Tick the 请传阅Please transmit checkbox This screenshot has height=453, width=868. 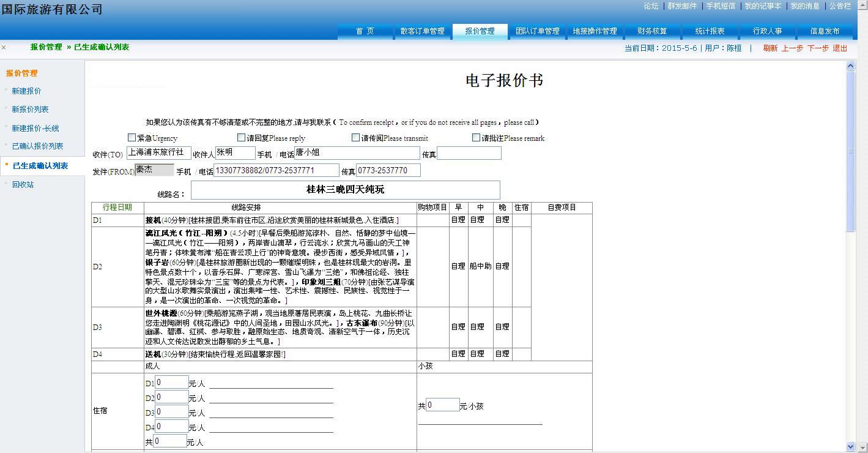[355, 138]
